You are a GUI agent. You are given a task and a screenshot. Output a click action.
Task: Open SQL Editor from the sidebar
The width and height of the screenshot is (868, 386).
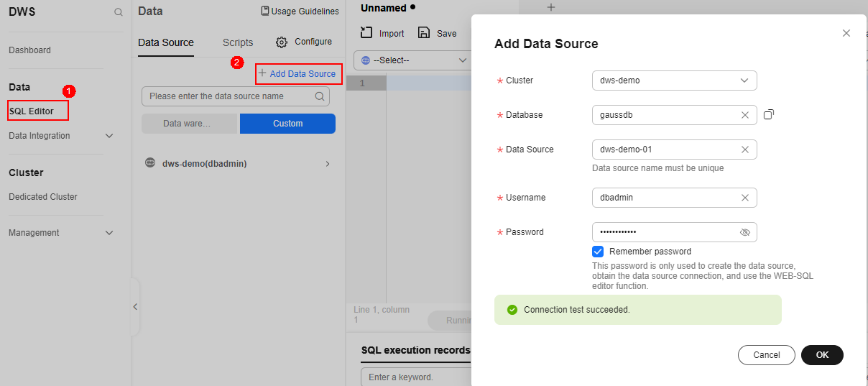(32, 111)
